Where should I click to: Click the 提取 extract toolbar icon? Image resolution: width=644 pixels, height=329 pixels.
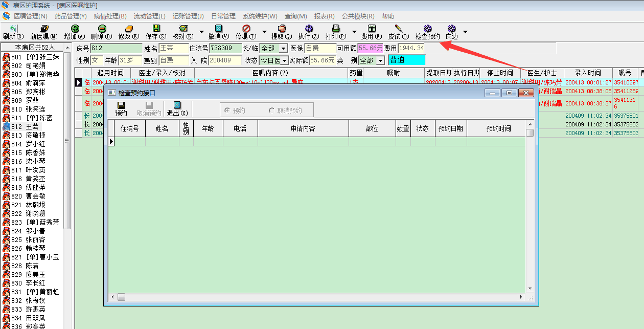point(282,29)
